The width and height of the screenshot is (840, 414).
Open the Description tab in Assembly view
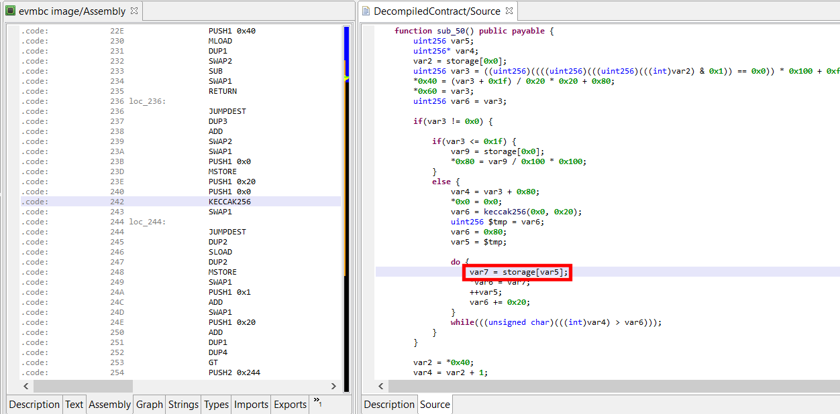tap(34, 404)
